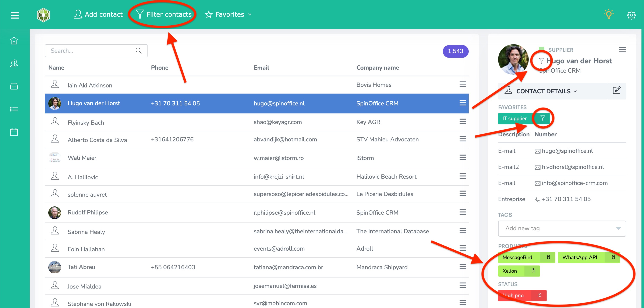Viewport: 644px width, 308px height.
Task: Go to Home in sidebar
Action: [14, 41]
